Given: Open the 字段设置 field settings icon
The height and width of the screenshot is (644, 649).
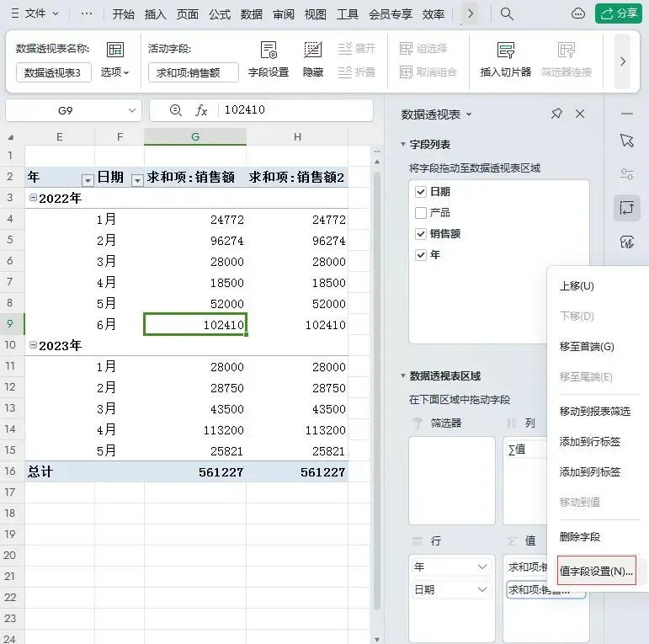Looking at the screenshot, I should 269,50.
